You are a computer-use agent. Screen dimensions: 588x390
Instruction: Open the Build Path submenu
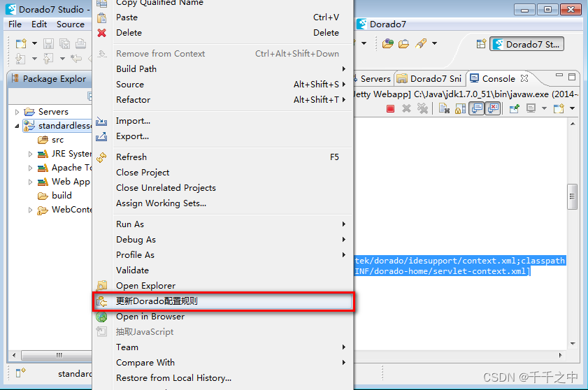223,69
